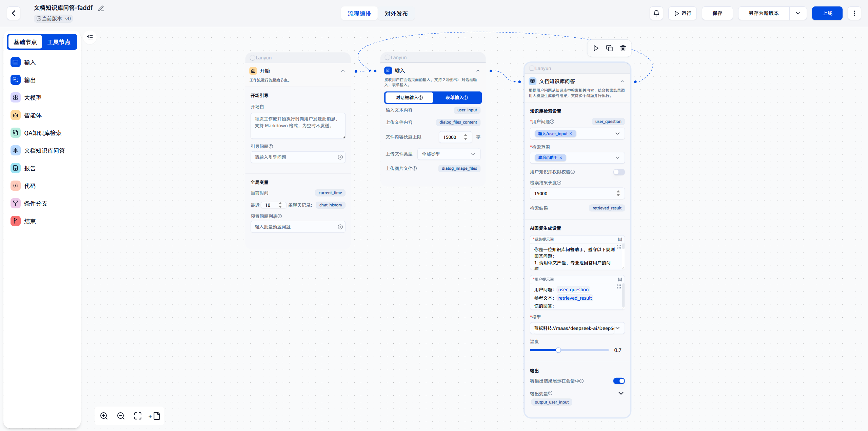Click the 温度 slider handle
Viewport: 868px width, 431px height.
click(558, 350)
